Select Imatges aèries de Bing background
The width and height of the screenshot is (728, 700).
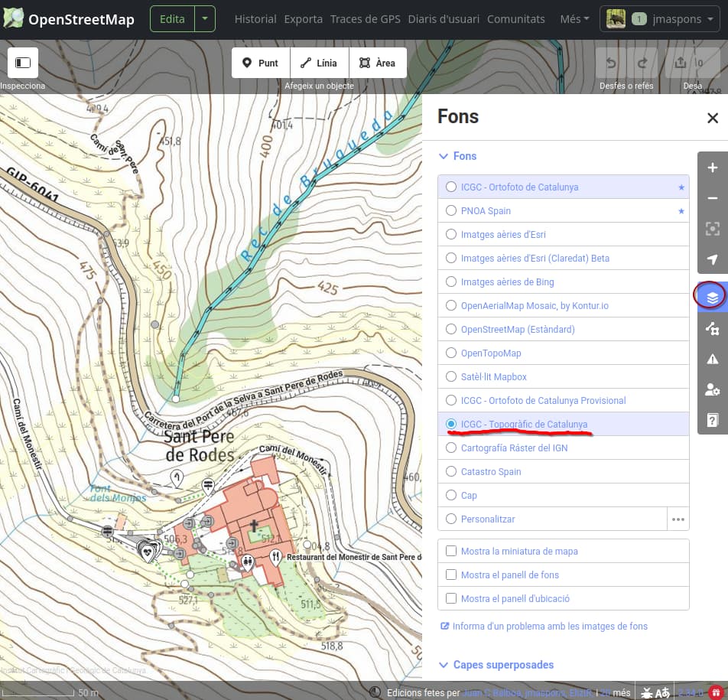tap(563, 282)
